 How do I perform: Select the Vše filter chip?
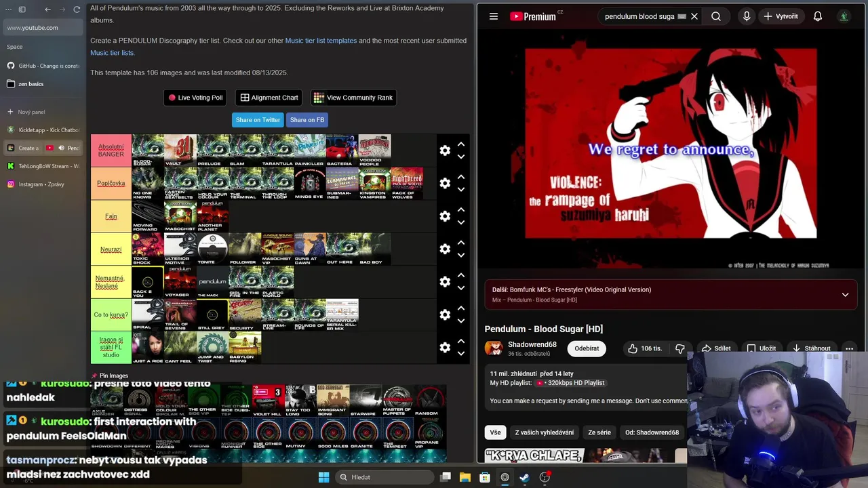coord(496,432)
